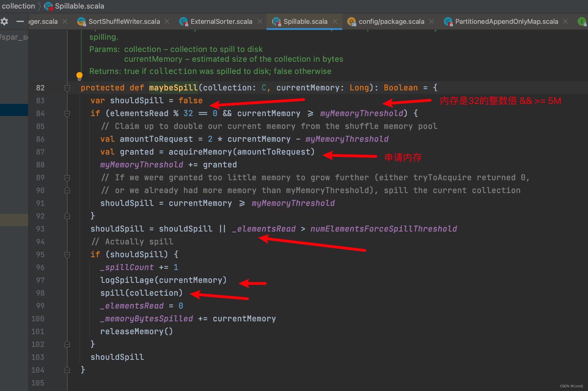Collapse the comment fold at line 89
The width and height of the screenshot is (588, 391).
pyautogui.click(x=67, y=178)
